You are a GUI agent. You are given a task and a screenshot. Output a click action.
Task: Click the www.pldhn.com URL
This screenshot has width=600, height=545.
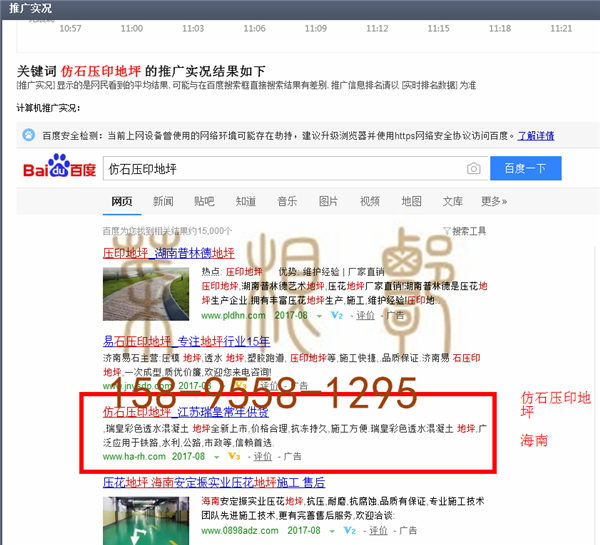pos(233,316)
